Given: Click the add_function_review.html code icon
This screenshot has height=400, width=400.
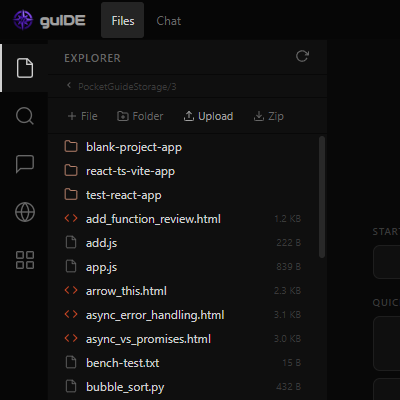Looking at the screenshot, I should [71, 219].
